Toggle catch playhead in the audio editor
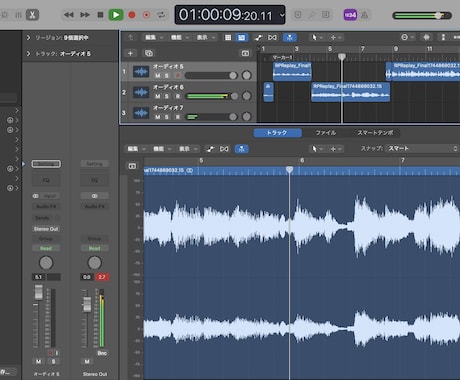460x380 pixels. click(241, 149)
